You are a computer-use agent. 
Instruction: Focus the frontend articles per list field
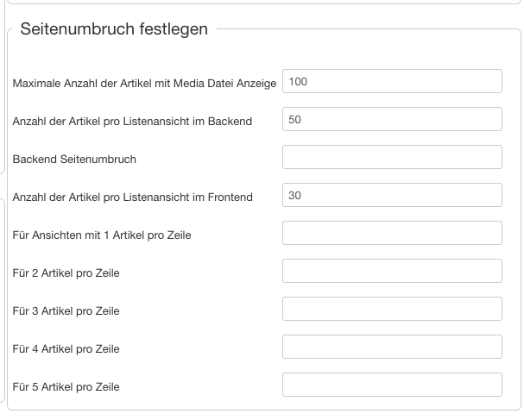point(392,196)
